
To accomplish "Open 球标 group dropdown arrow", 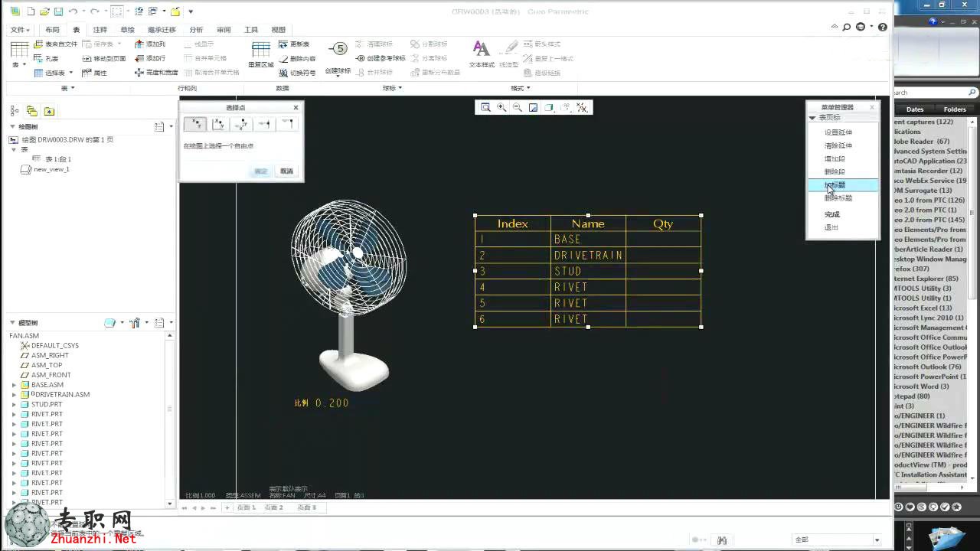I will point(400,88).
